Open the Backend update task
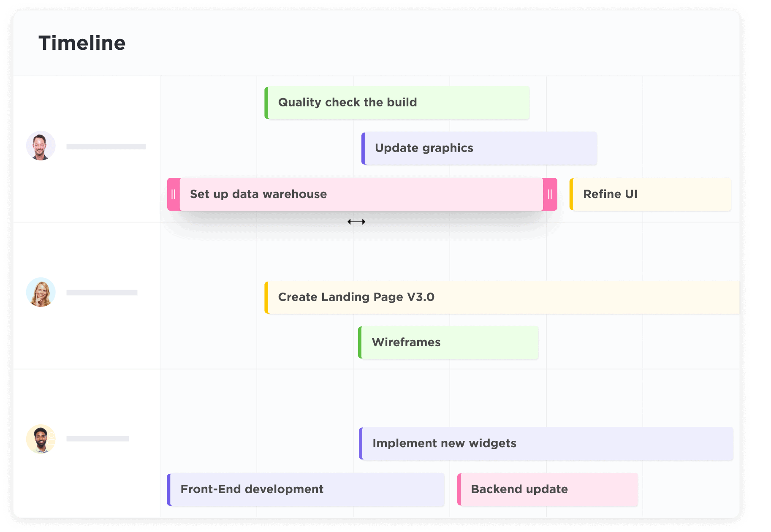 point(548,489)
